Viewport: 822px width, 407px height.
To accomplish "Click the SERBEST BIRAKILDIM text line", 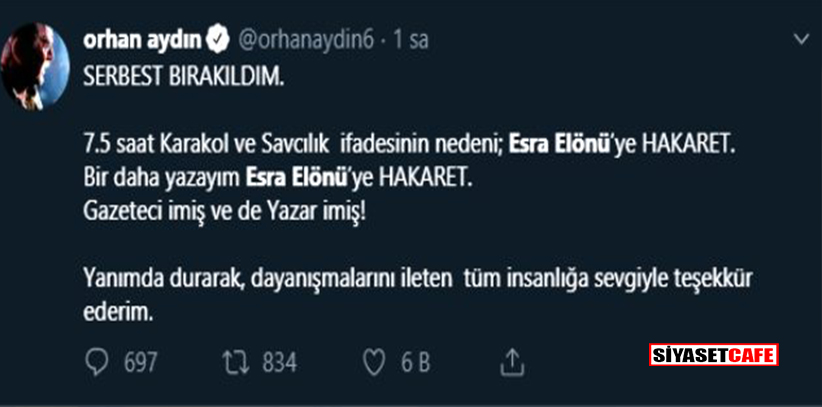I will click(x=184, y=78).
